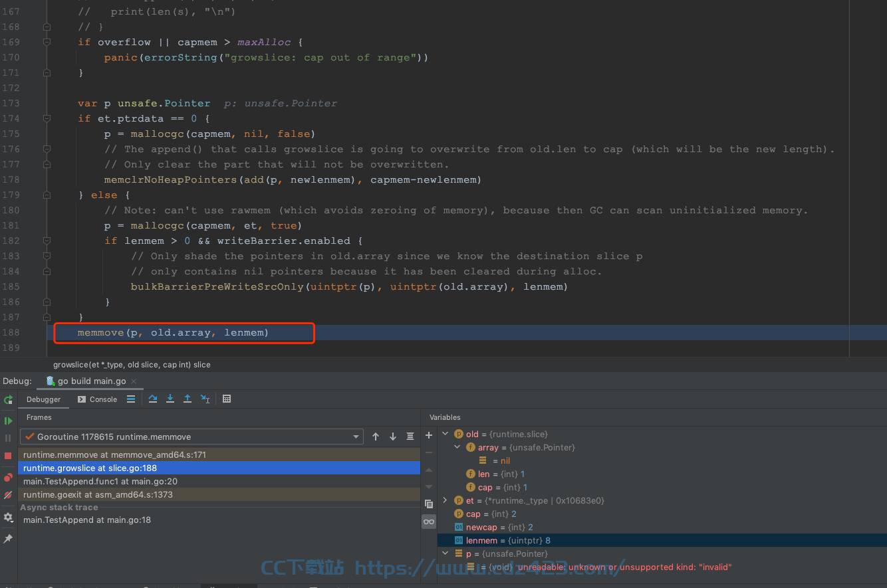Stop the debug session
This screenshot has height=588, width=887.
[8, 456]
